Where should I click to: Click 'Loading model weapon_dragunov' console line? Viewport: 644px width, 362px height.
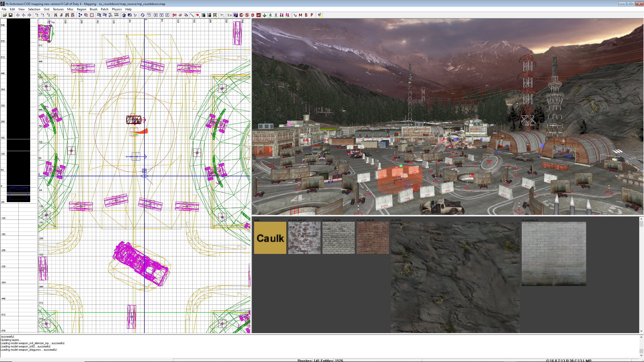pyautogui.click(x=29, y=350)
